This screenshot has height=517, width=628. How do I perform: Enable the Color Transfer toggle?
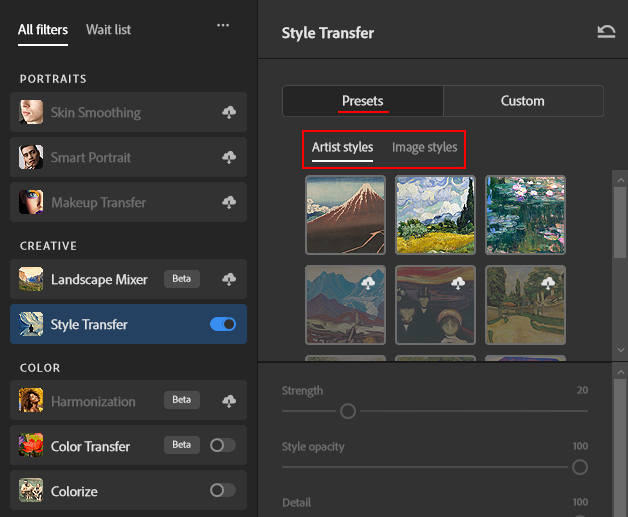[x=223, y=445]
